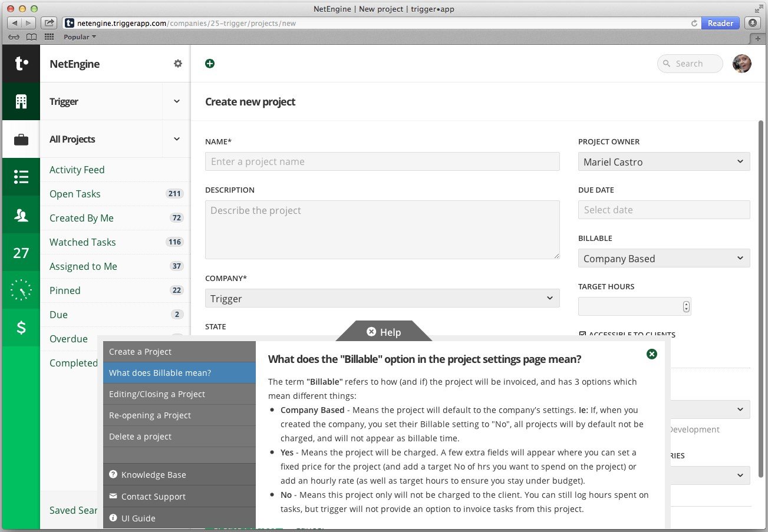Viewport: 768px width, 532px height.
Task: Open the Popular bookmarks menu
Action: pos(80,37)
